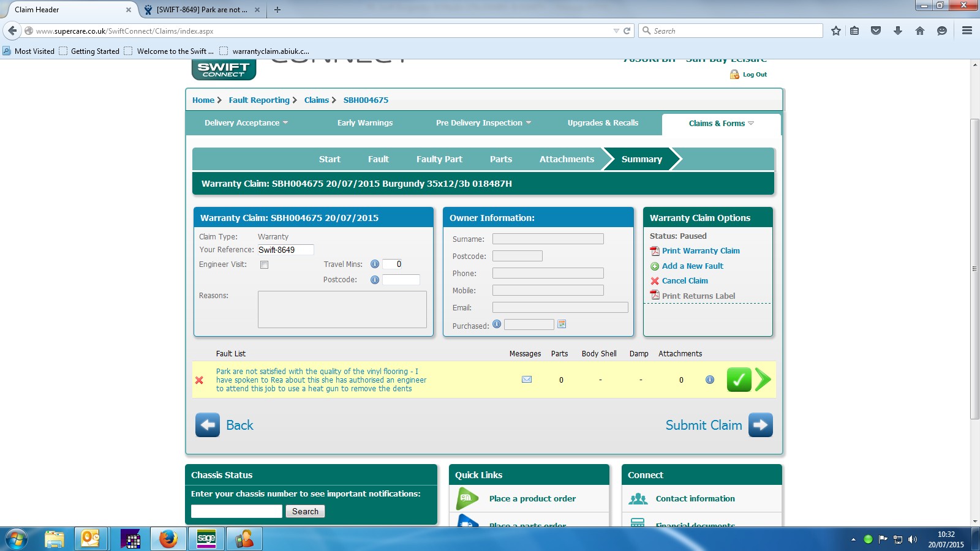Click the fault row info icon
This screenshot has height=551, width=980.
coord(710,380)
